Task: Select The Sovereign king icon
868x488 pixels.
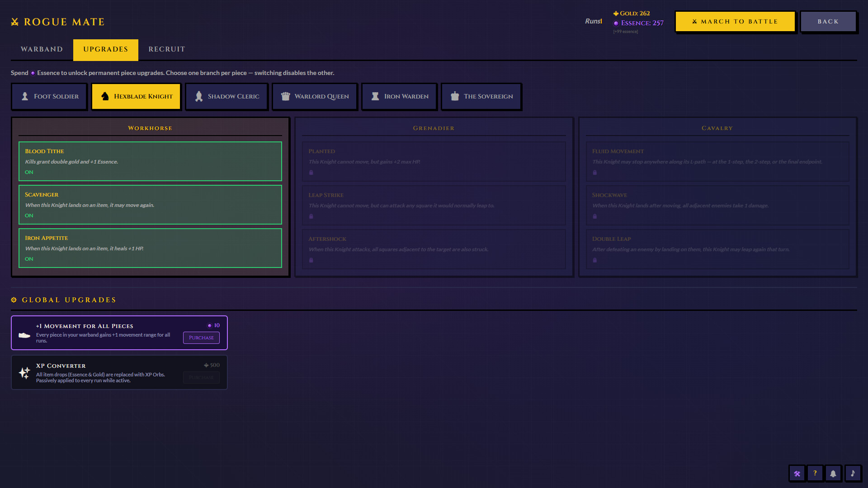Action: click(x=455, y=96)
